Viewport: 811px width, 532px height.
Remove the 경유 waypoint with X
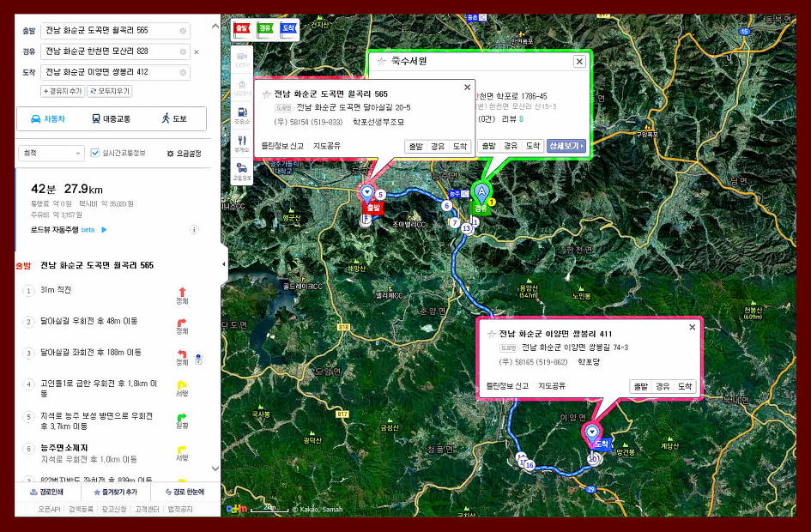pyautogui.click(x=197, y=51)
